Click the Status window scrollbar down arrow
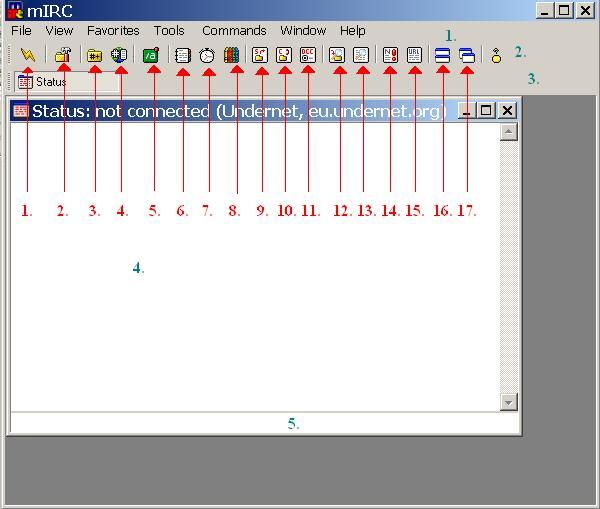Viewport: 600px width, 509px height. coord(508,402)
